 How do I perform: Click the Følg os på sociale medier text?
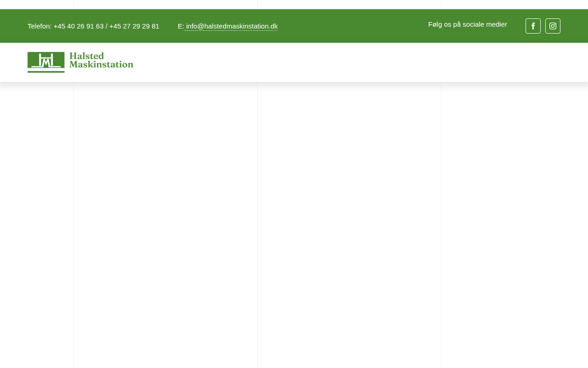[468, 24]
